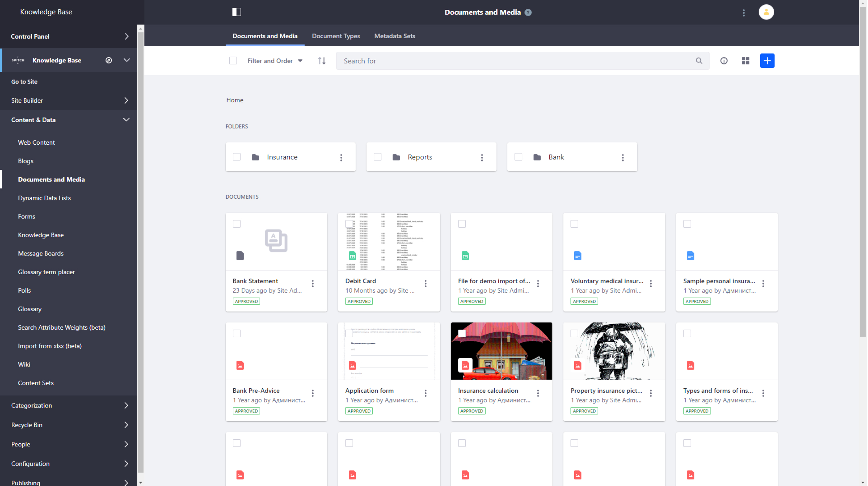Viewport: 868px width, 486px height.
Task: Click the Documents and Media icon in sidebar
Action: tap(51, 179)
